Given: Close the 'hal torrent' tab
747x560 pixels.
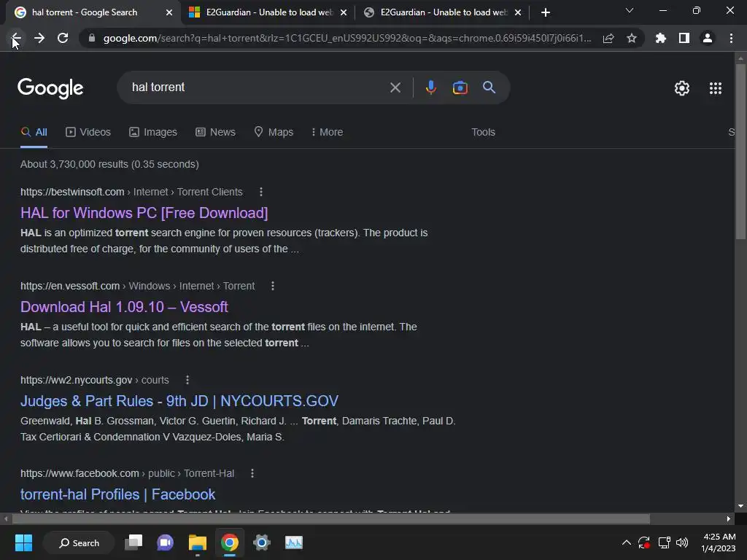Looking at the screenshot, I should pos(169,12).
